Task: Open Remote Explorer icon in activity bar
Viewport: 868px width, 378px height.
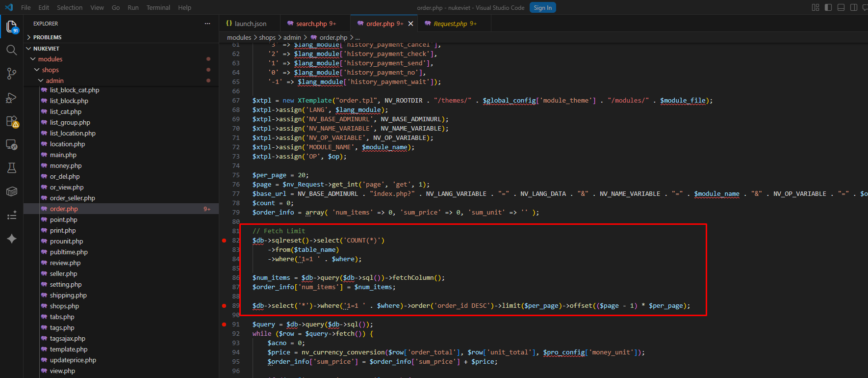Action: click(x=12, y=145)
